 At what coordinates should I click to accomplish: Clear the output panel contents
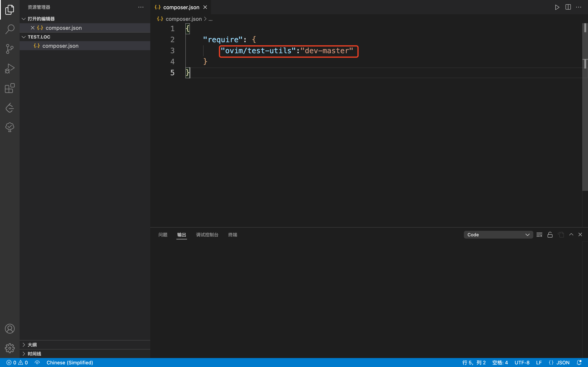539,235
